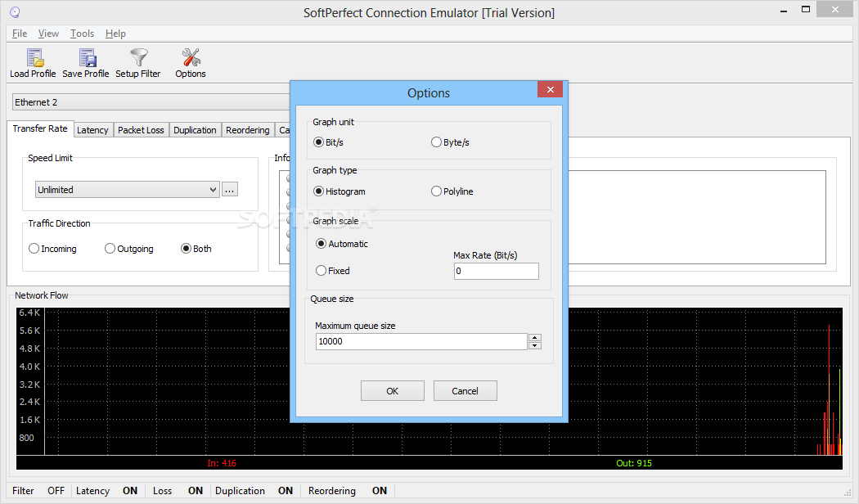Select Outgoing traffic direction
Image resolution: width=859 pixels, height=504 pixels.
tap(129, 249)
